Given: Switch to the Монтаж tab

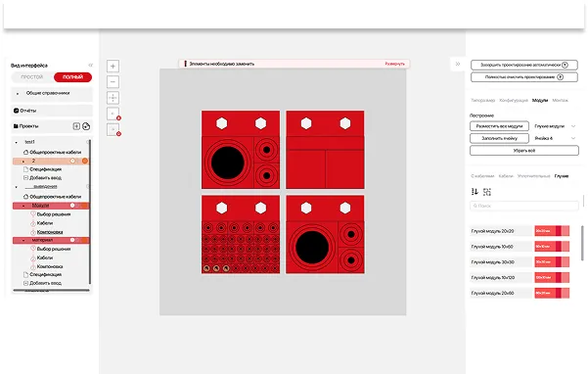Looking at the screenshot, I should 561,101.
